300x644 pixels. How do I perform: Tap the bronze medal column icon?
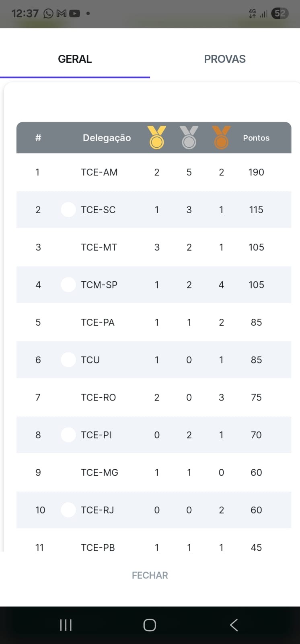[x=221, y=138]
